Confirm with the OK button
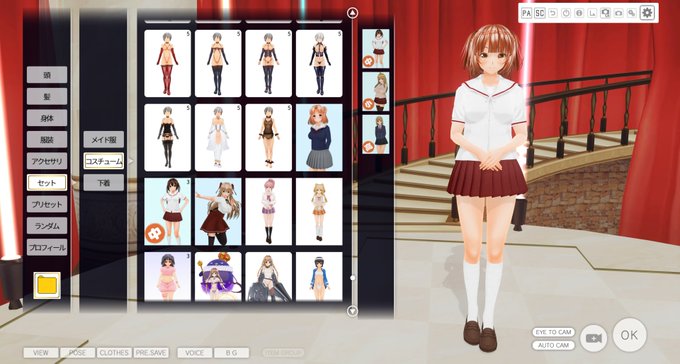Image resolution: width=680 pixels, height=364 pixels. pos(629,335)
